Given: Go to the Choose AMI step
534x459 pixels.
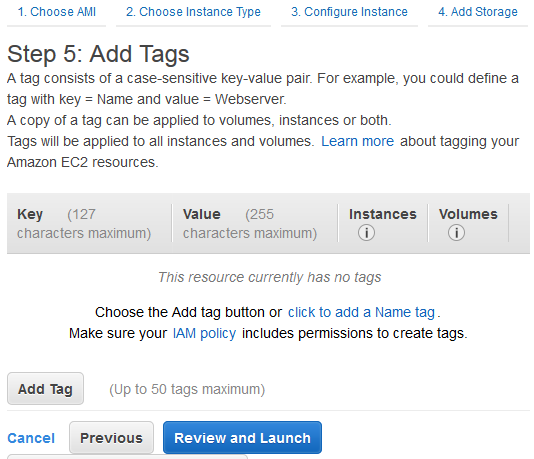Looking at the screenshot, I should [57, 12].
